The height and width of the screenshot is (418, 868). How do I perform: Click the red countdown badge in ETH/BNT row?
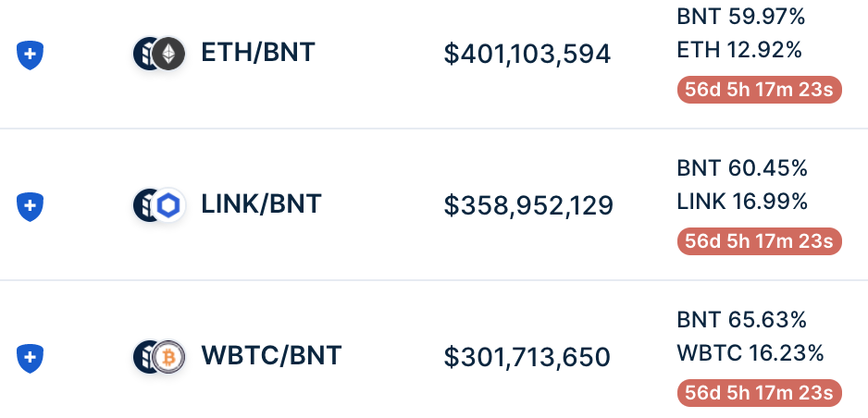pyautogui.click(x=759, y=90)
